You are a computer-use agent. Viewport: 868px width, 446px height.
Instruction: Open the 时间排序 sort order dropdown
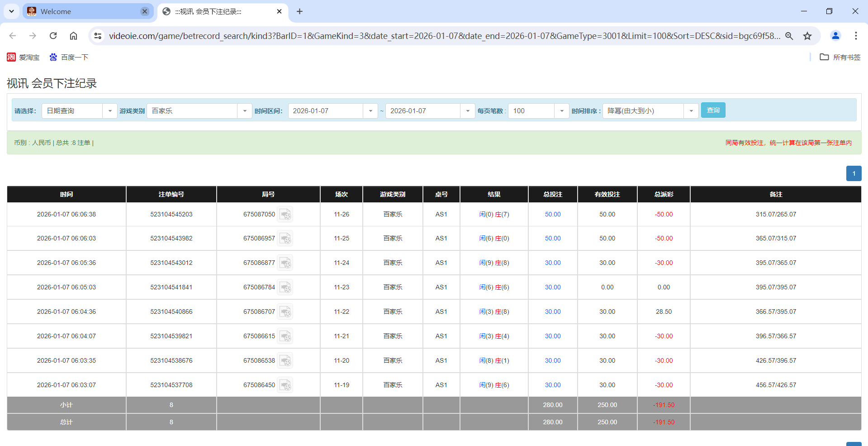691,110
